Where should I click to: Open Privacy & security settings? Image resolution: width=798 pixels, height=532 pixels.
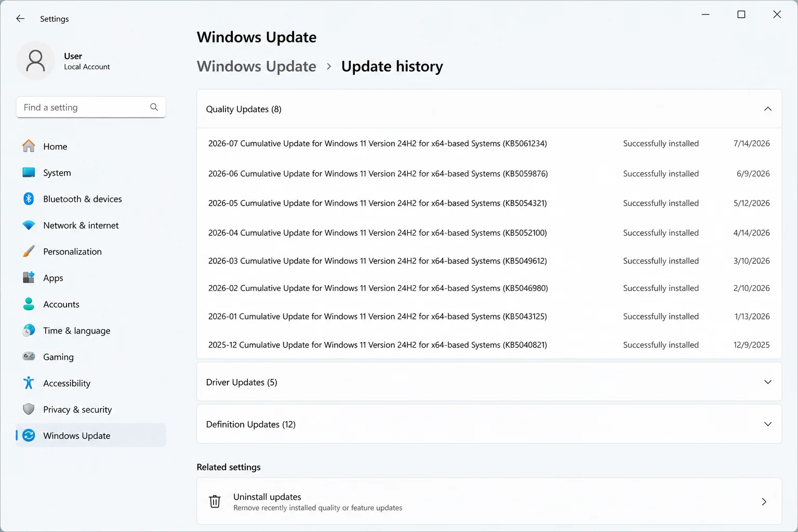91,409
